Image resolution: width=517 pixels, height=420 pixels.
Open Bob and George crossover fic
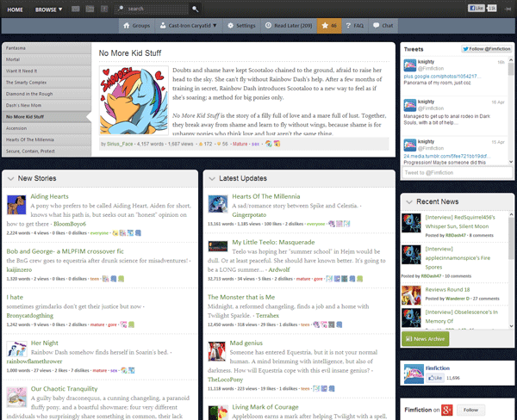pos(65,251)
